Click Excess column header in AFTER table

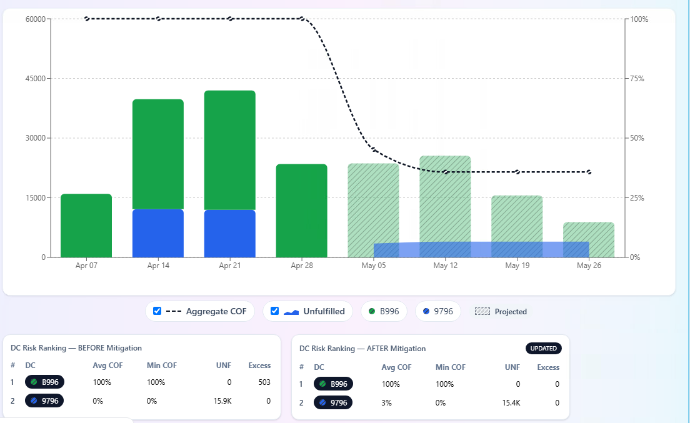click(548, 367)
